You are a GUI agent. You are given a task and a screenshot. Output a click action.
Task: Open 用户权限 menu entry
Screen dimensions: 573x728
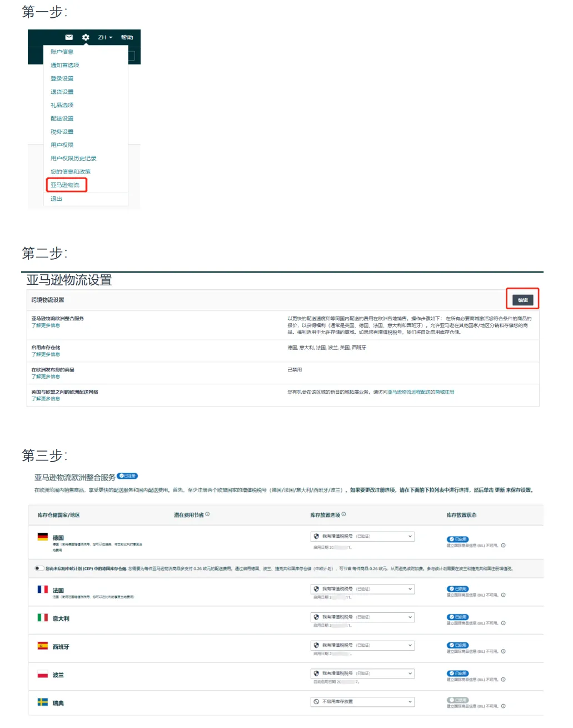click(62, 145)
